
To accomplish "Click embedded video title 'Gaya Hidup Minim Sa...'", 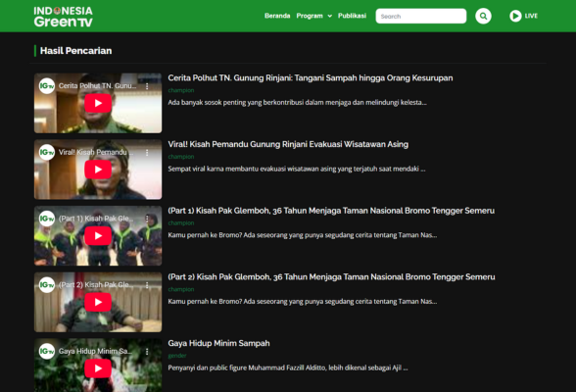I will coord(96,352).
